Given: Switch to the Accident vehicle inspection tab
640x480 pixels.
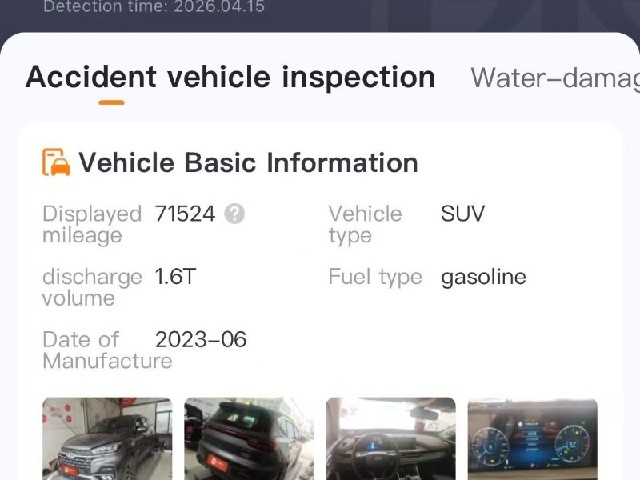Looking at the screenshot, I should click(x=230, y=77).
